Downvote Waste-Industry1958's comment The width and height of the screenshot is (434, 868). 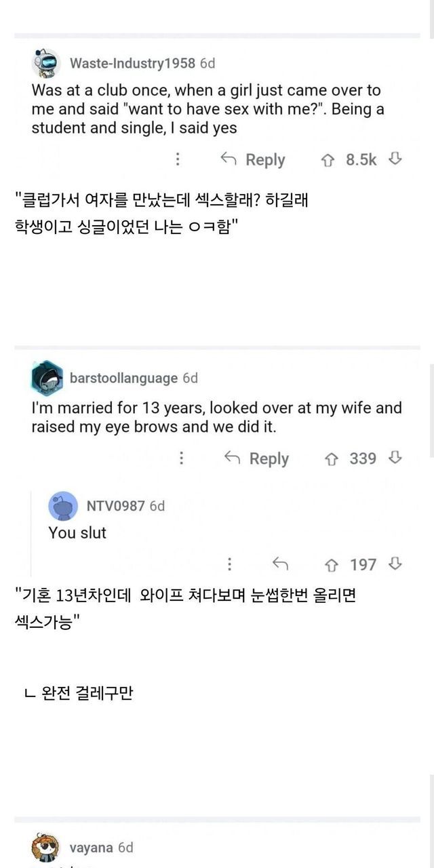coord(395,159)
